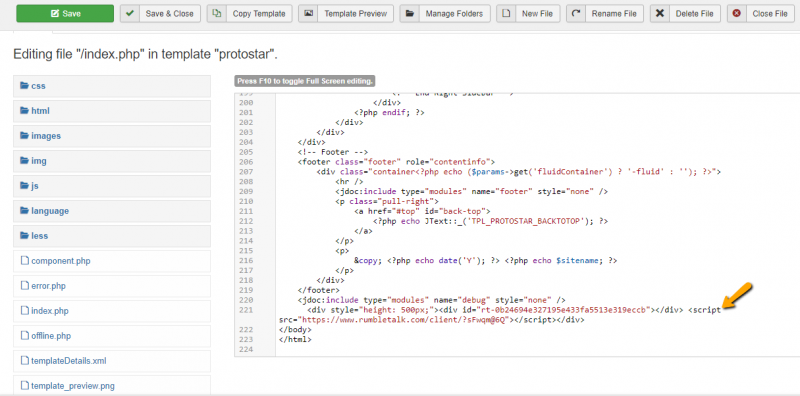This screenshot has width=800, height=396.
Task: Click the Footer comment in code
Action: pos(333,152)
